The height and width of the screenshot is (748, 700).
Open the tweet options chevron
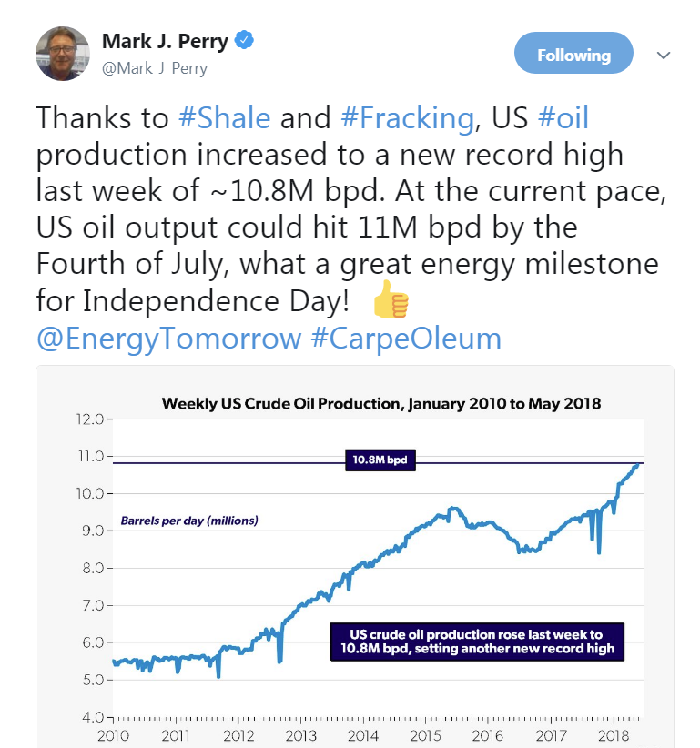[664, 53]
